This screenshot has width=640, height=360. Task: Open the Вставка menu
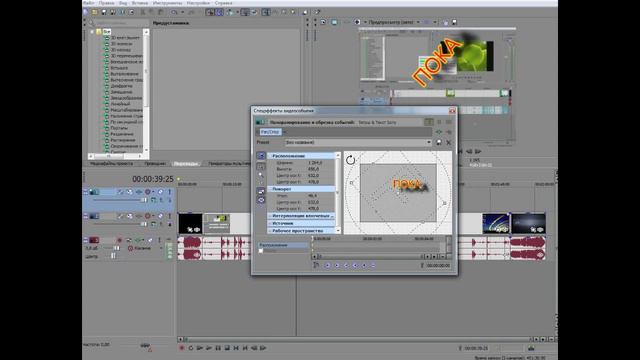point(140,3)
